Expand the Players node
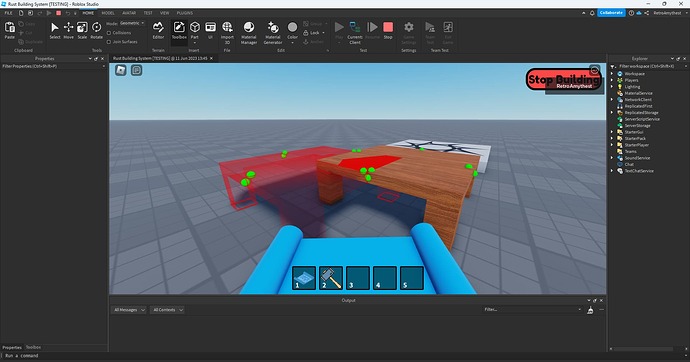 612,80
